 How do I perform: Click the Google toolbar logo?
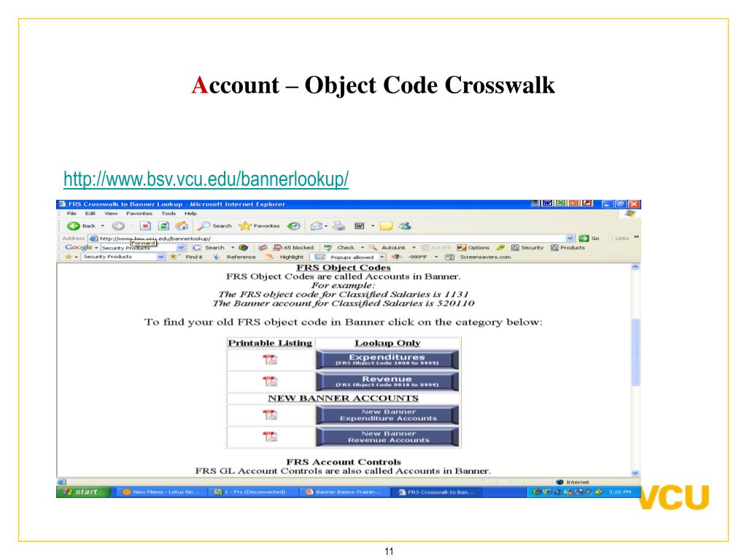(79, 247)
